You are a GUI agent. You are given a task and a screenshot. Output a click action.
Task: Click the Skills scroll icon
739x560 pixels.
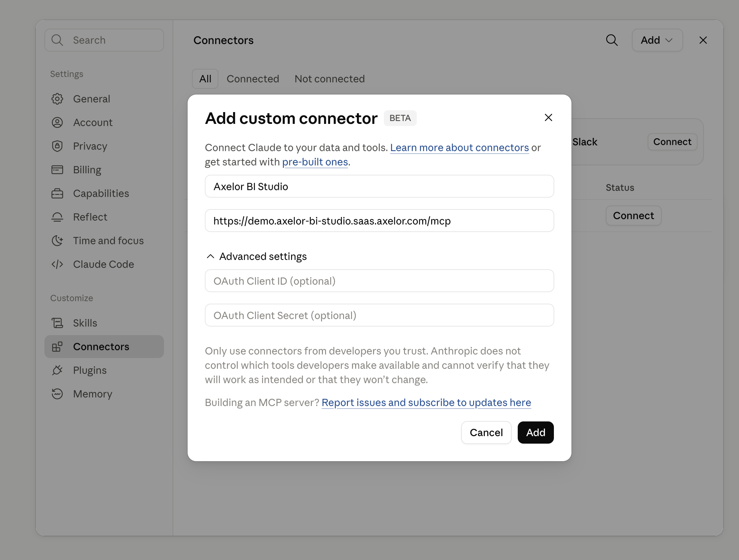point(57,323)
